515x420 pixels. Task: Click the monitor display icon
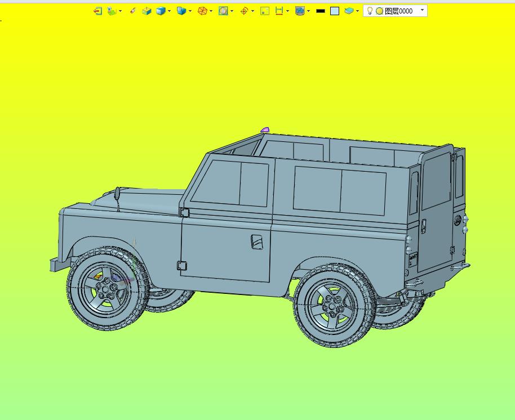(x=300, y=11)
